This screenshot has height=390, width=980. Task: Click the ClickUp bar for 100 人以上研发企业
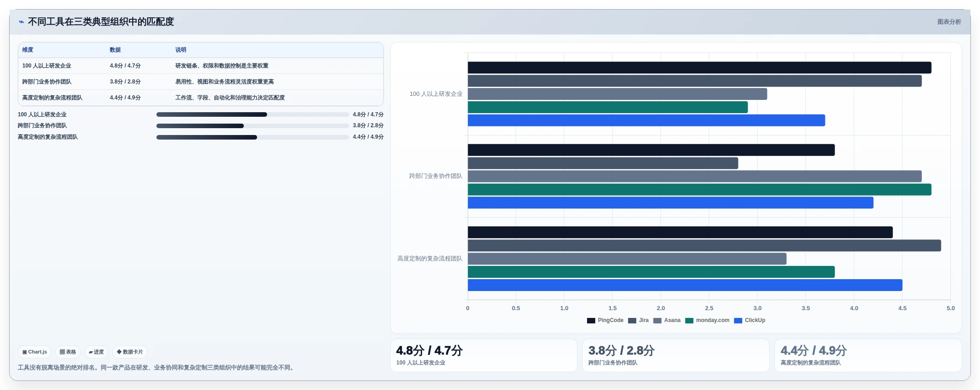(646, 120)
